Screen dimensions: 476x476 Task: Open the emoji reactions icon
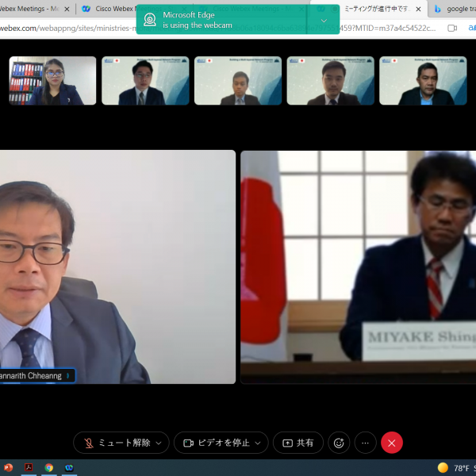pos(339,443)
